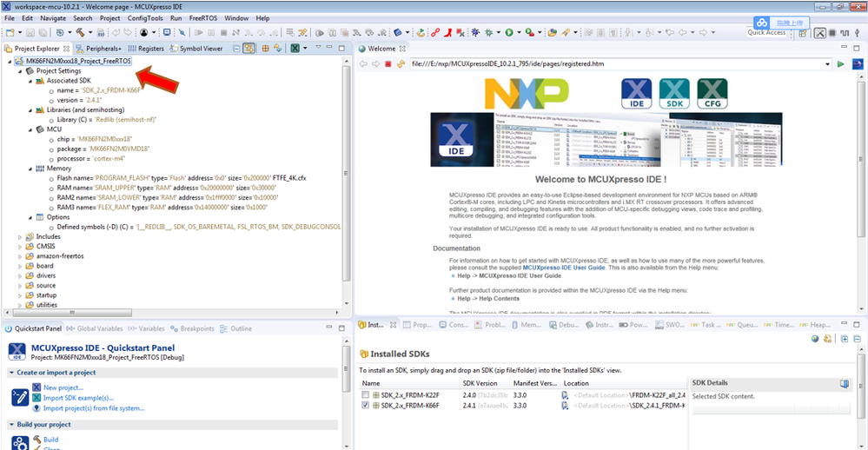Select the Flash PROGRAM_FLASH memory entry

182,178
